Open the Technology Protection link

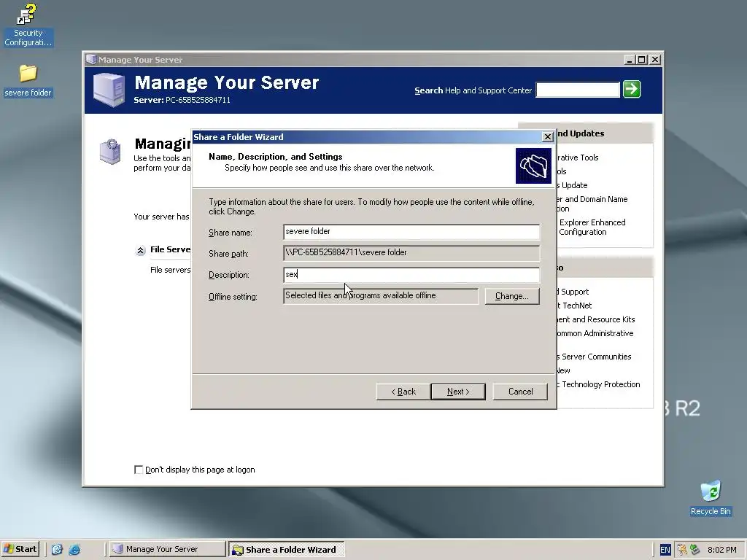pos(598,384)
